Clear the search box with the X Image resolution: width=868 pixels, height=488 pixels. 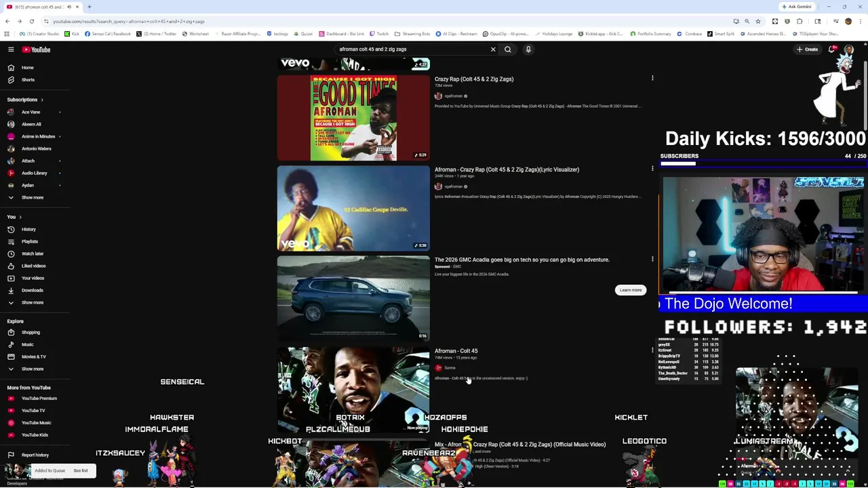(x=493, y=49)
